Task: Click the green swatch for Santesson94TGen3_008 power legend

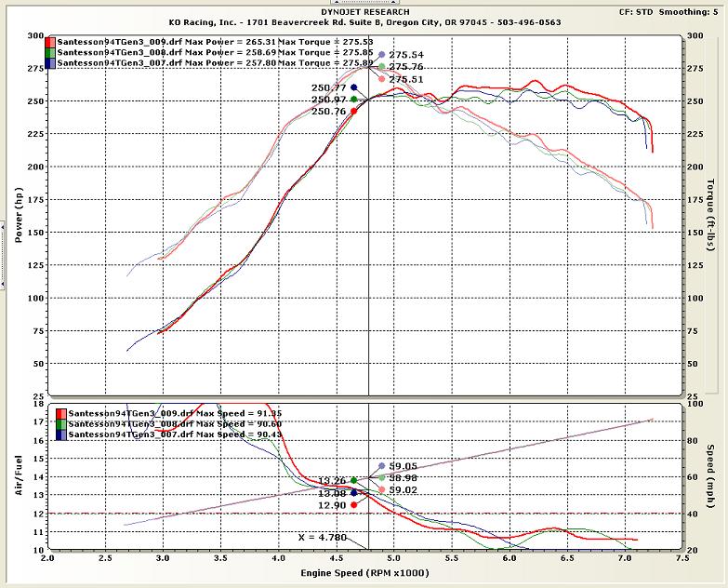Action: pyautogui.click(x=52, y=53)
